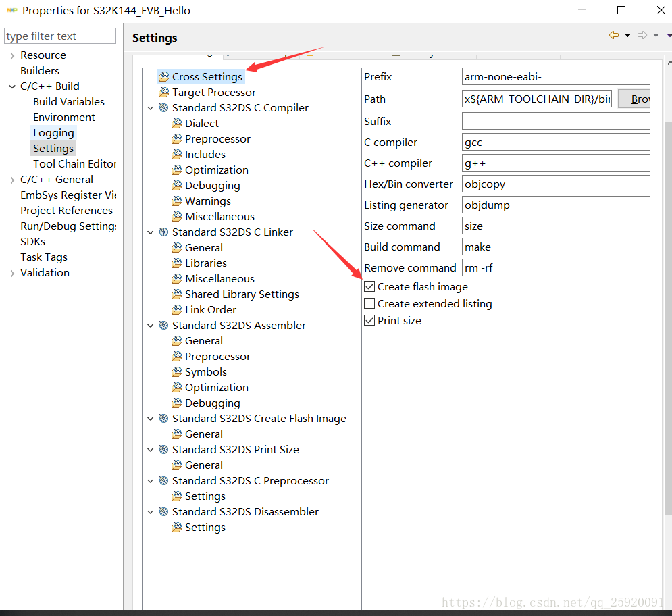The width and height of the screenshot is (672, 616).
Task: Click the Browse button next to Path
Action: 634,99
